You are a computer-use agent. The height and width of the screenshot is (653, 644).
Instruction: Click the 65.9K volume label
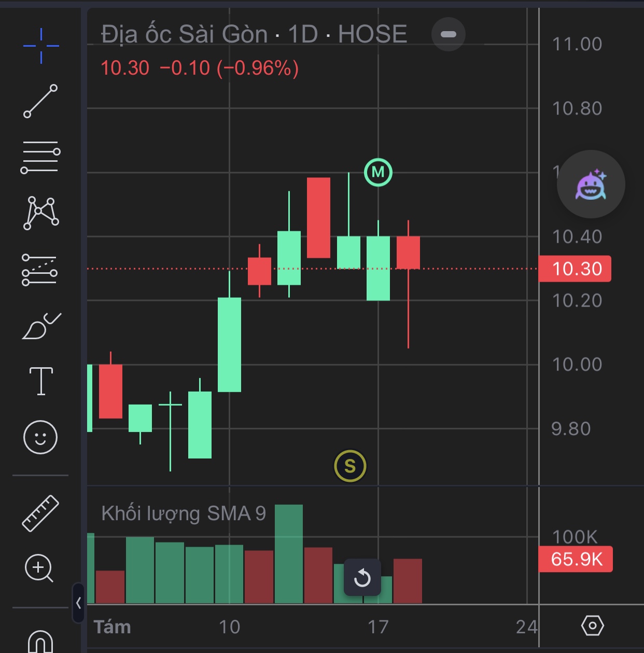[576, 559]
